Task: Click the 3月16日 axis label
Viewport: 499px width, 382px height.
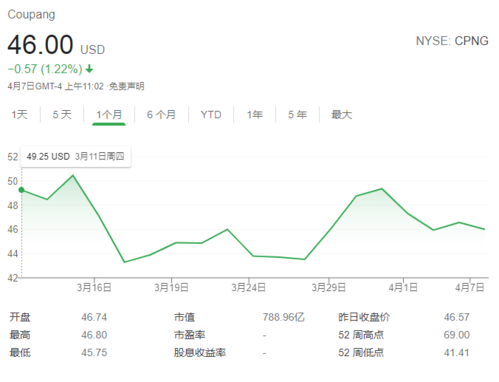Action: pos(94,287)
